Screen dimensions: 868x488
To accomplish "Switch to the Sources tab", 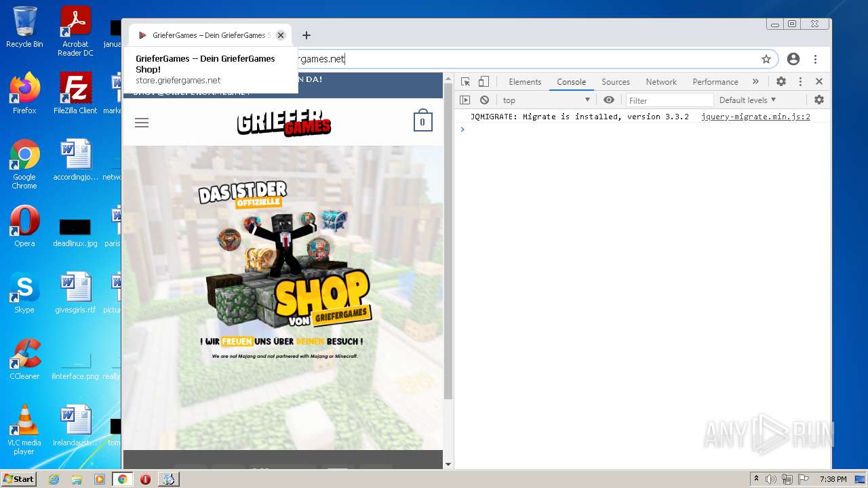I will [x=616, y=81].
